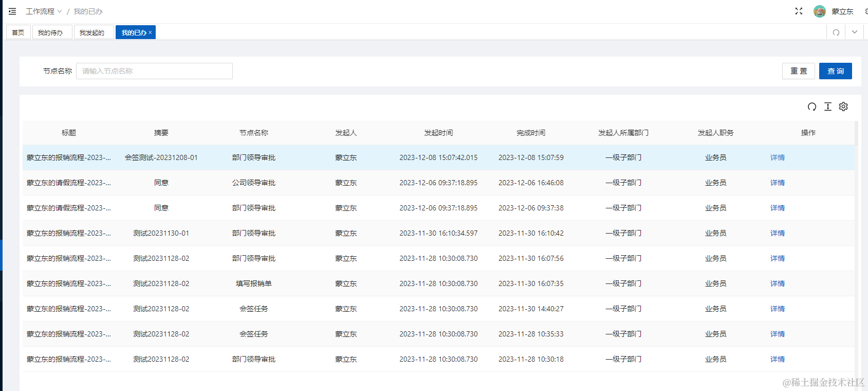
Task: Select 测试20231130-01 summary cell
Action: point(161,233)
